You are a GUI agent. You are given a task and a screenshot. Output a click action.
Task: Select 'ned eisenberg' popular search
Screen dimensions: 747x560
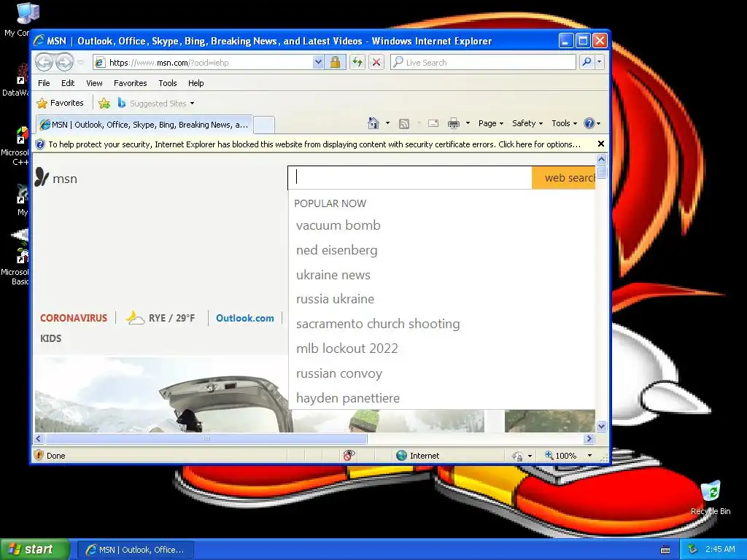click(x=336, y=250)
